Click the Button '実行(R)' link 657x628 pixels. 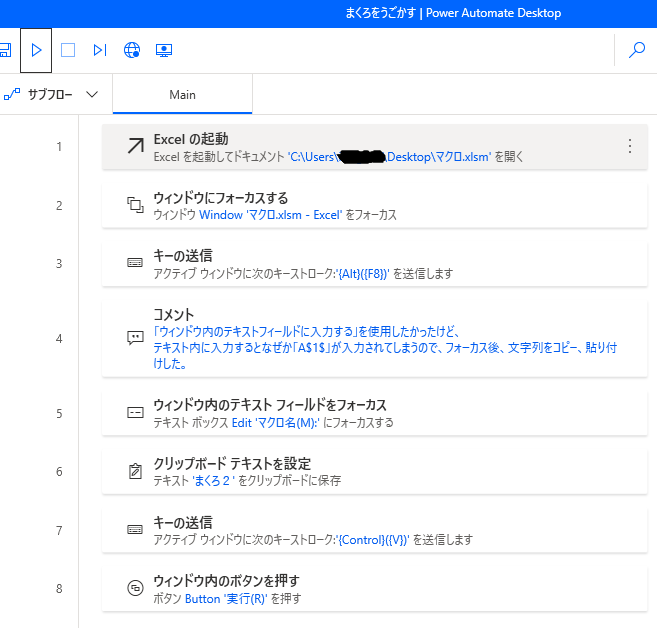pyautogui.click(x=229, y=599)
